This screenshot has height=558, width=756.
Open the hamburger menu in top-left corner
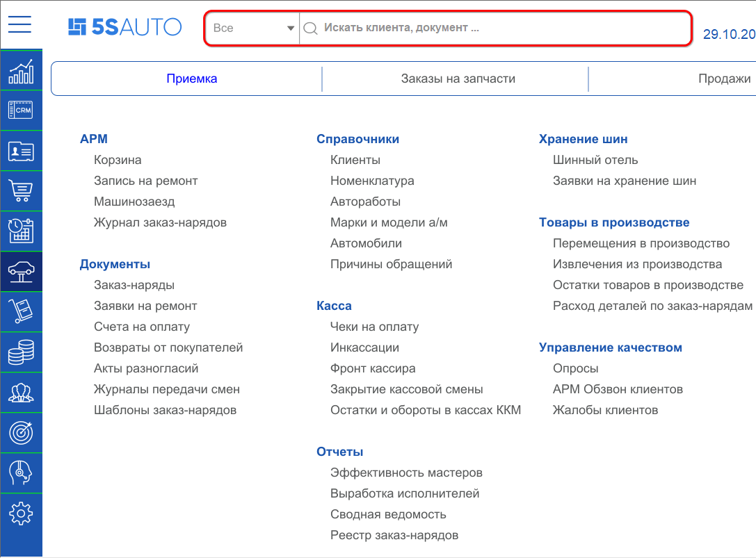[x=19, y=24]
